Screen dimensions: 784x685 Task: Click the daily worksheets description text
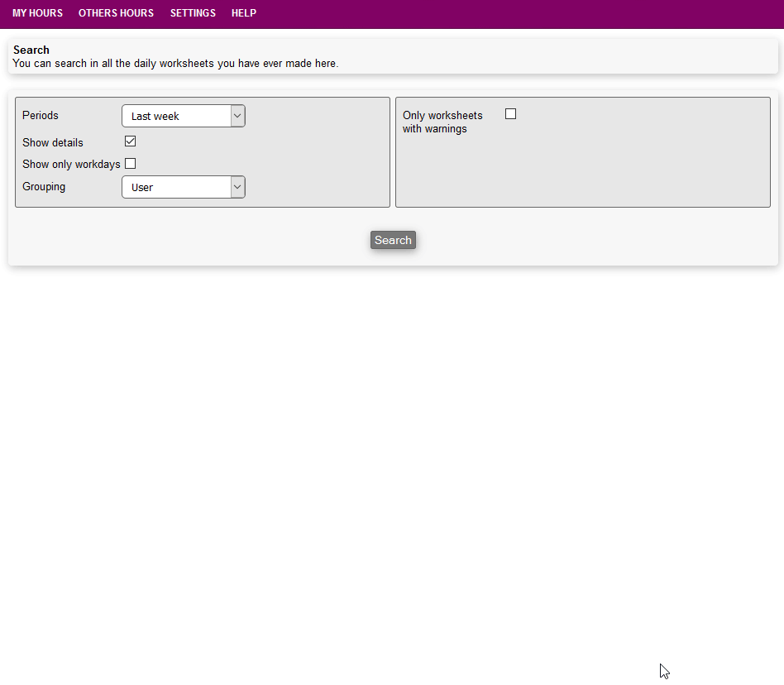coord(175,64)
